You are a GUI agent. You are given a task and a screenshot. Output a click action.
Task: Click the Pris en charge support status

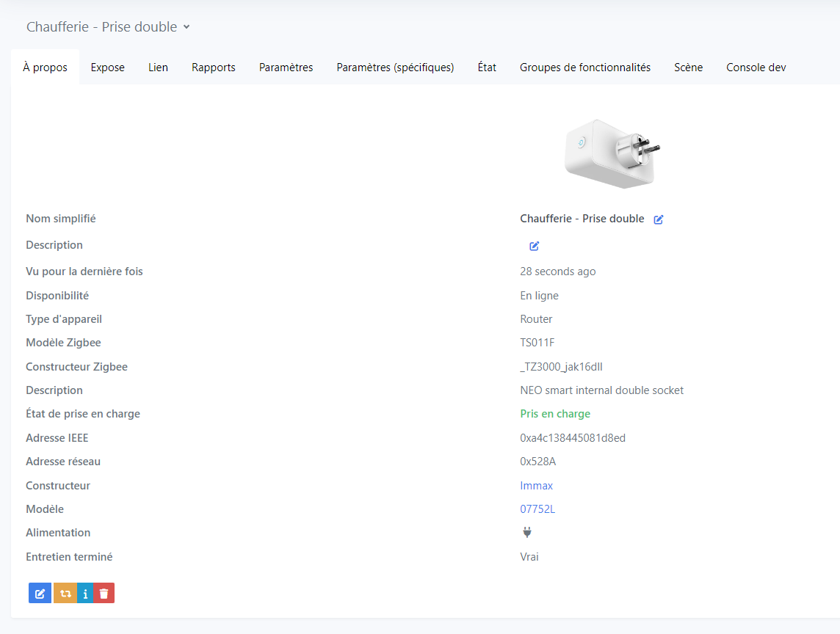555,414
